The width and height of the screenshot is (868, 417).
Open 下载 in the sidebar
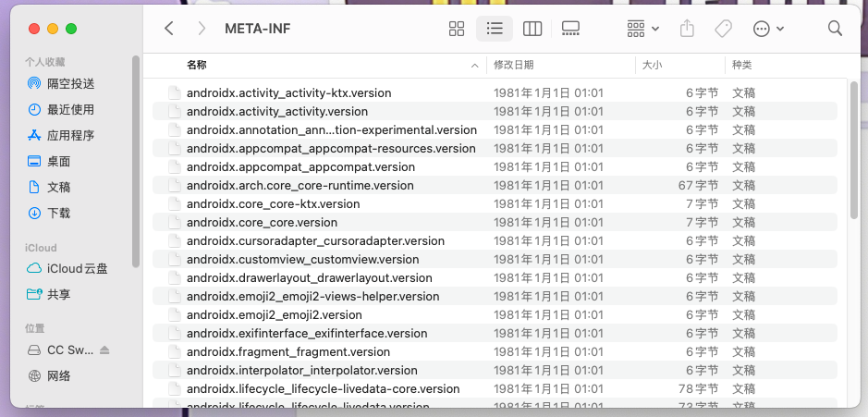(58, 214)
